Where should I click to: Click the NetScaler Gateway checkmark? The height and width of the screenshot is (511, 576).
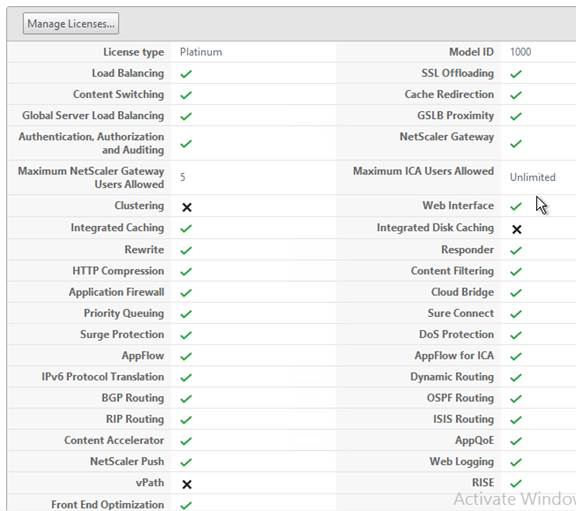(x=516, y=143)
